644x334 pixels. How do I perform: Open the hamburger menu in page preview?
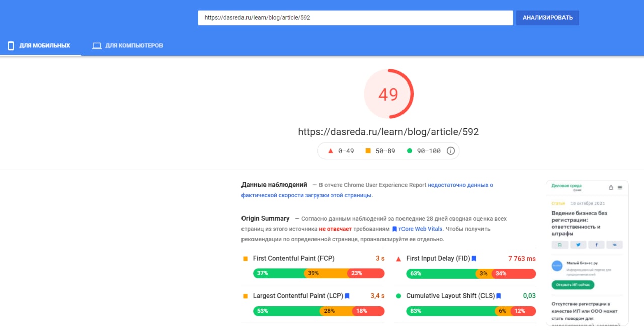click(620, 188)
